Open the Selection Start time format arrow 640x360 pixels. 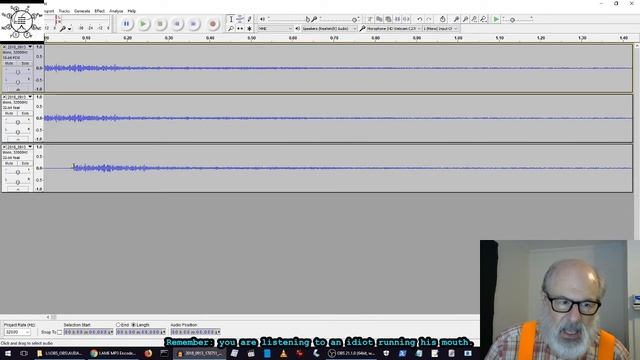click(111, 332)
